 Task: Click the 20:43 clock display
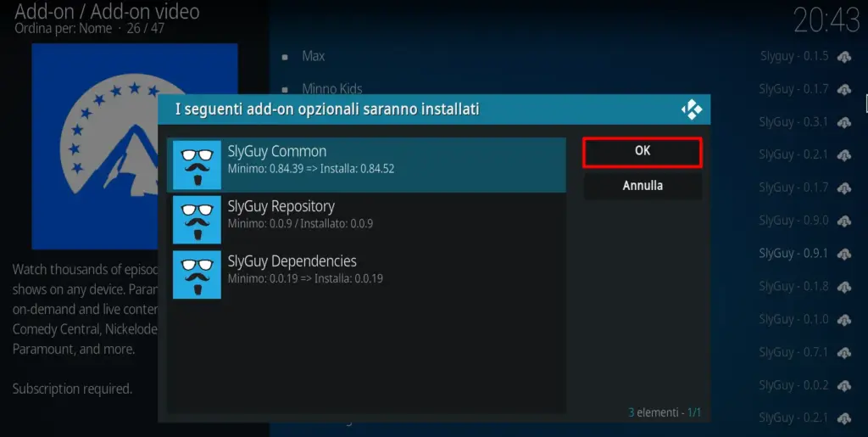pyautogui.click(x=826, y=20)
